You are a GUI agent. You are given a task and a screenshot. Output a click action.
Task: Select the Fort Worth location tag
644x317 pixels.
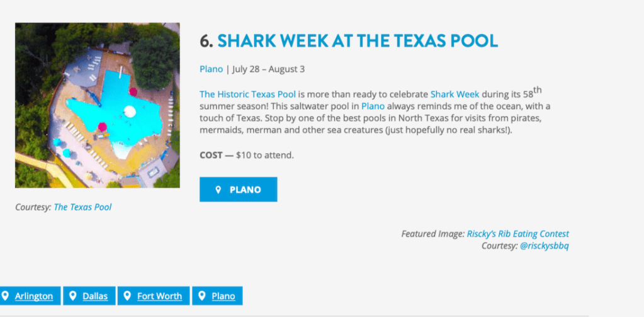[159, 296]
